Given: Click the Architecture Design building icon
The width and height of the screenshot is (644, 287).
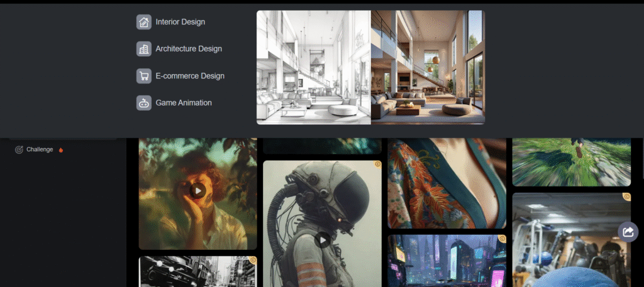Looking at the screenshot, I should 144,49.
